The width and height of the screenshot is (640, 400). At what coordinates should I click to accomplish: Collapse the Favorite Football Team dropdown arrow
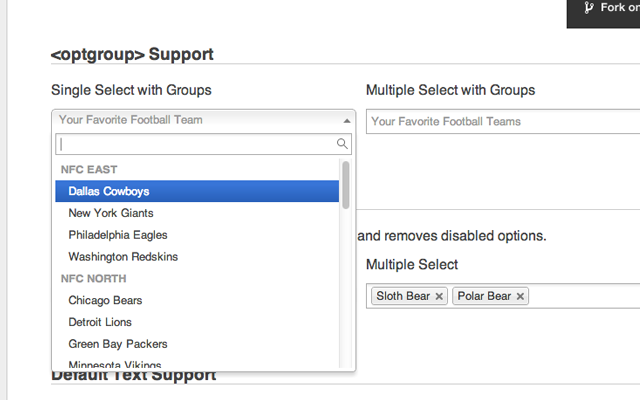click(x=346, y=120)
